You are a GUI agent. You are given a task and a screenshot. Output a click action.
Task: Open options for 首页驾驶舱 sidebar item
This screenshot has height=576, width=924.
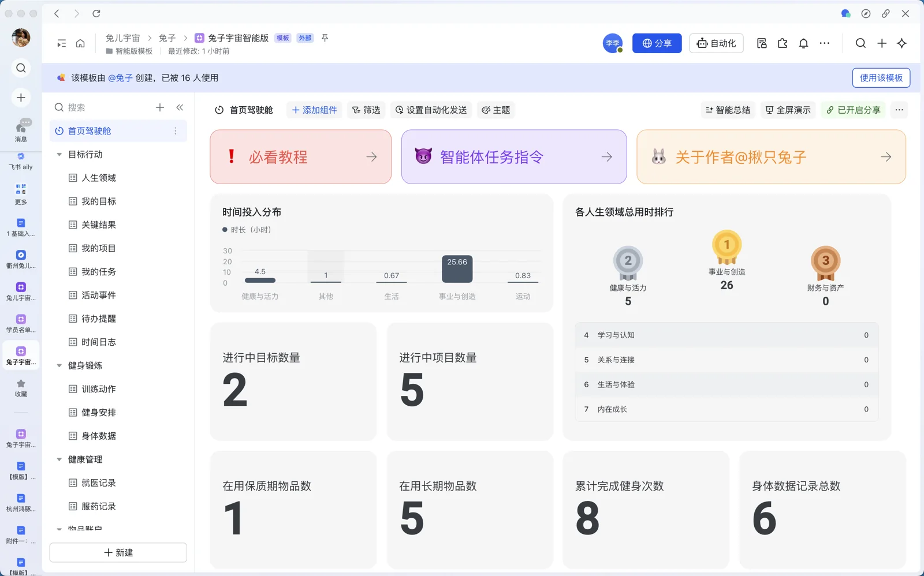click(x=176, y=131)
